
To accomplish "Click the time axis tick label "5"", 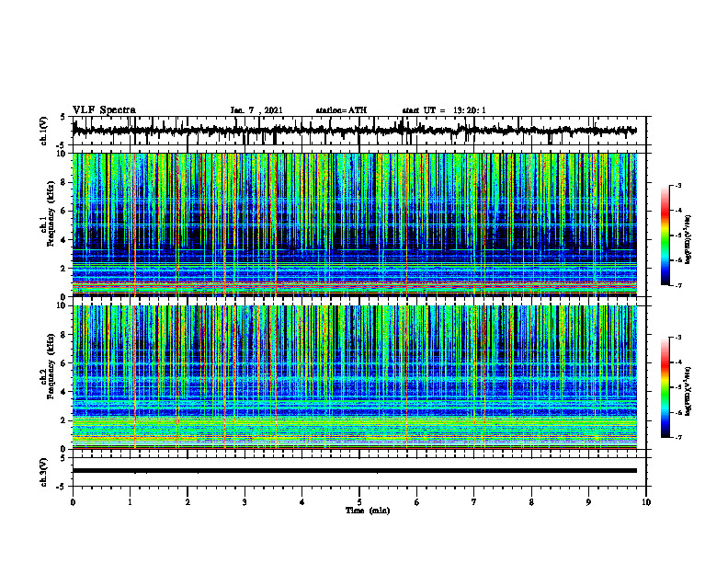I will click(359, 502).
